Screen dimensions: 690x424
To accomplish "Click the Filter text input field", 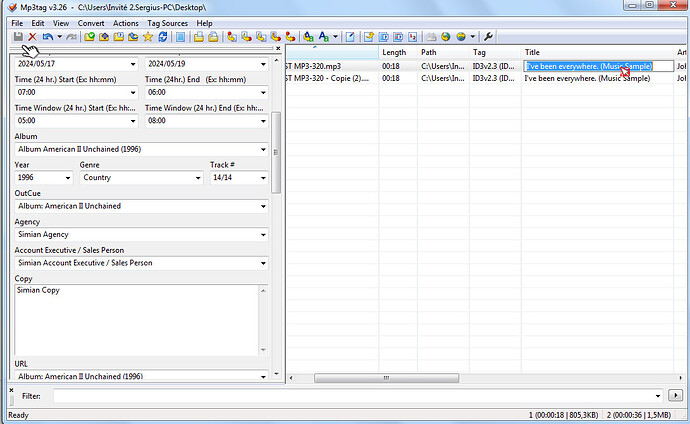I will pyautogui.click(x=354, y=396).
